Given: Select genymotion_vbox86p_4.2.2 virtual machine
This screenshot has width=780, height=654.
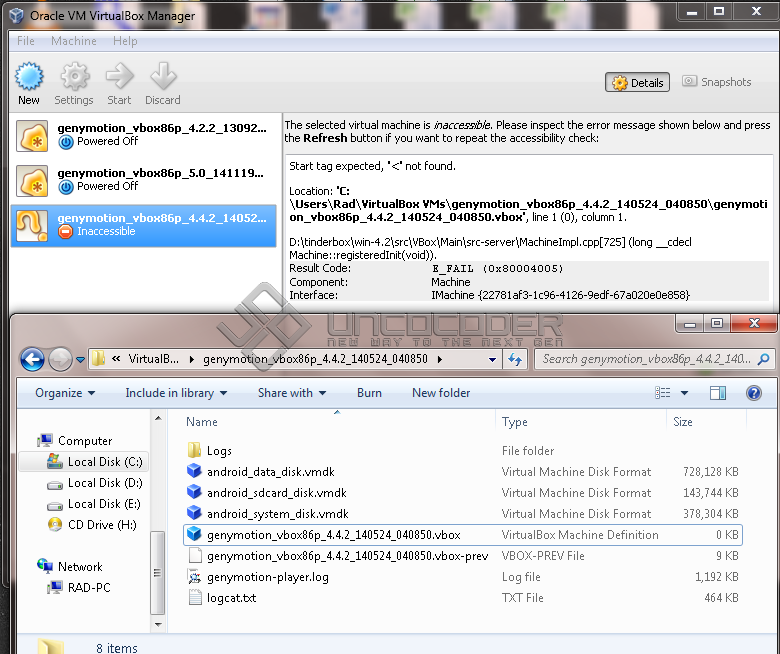Looking at the screenshot, I should click(x=143, y=135).
